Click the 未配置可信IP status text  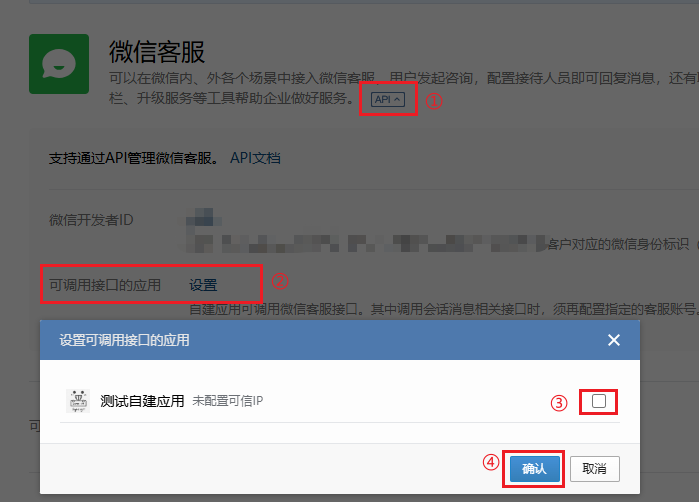pyautogui.click(x=228, y=401)
